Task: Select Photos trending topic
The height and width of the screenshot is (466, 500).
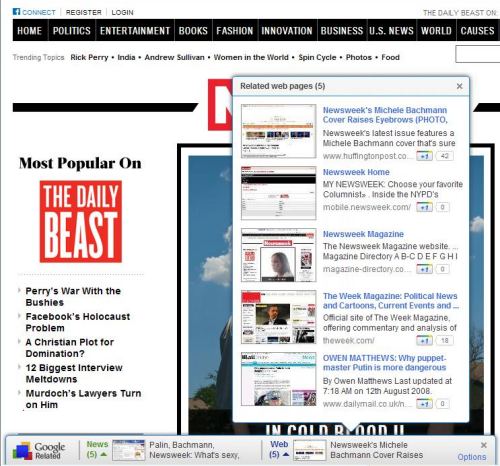Action: tap(359, 57)
